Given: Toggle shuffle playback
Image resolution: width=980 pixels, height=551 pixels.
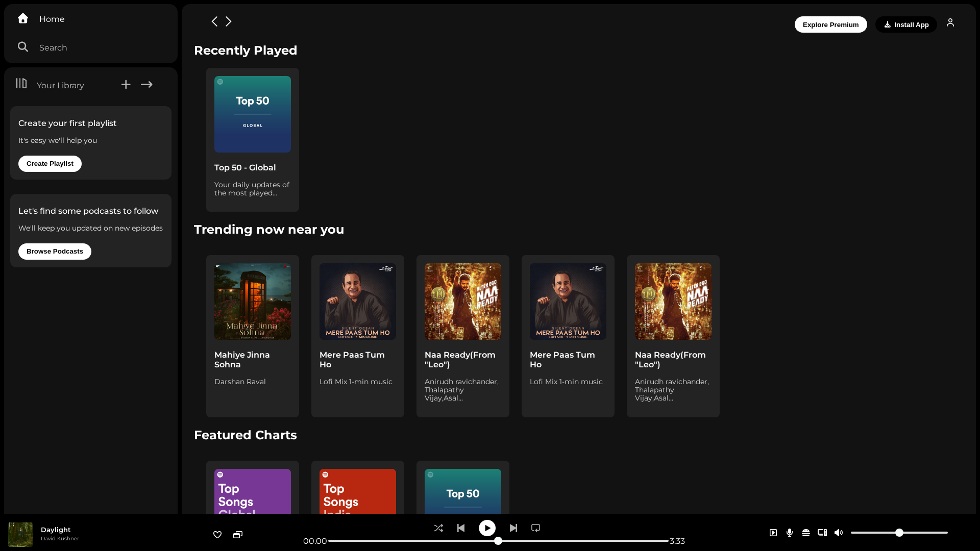Looking at the screenshot, I should pyautogui.click(x=438, y=528).
